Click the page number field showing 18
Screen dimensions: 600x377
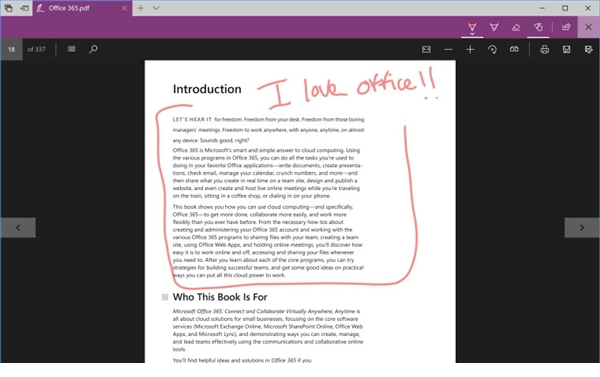[11, 49]
